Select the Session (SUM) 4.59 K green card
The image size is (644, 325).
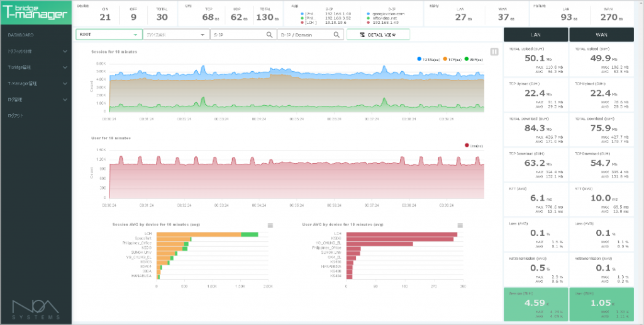click(x=536, y=304)
